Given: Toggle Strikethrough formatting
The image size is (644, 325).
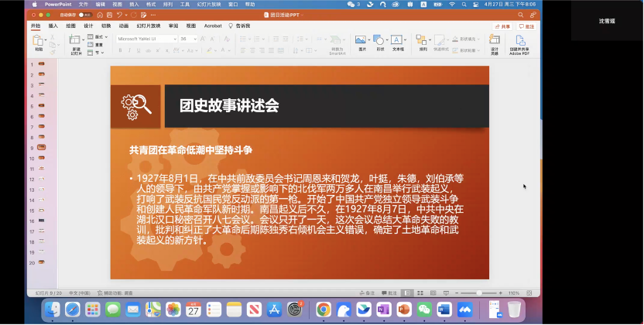Looking at the screenshot, I should (x=148, y=50).
